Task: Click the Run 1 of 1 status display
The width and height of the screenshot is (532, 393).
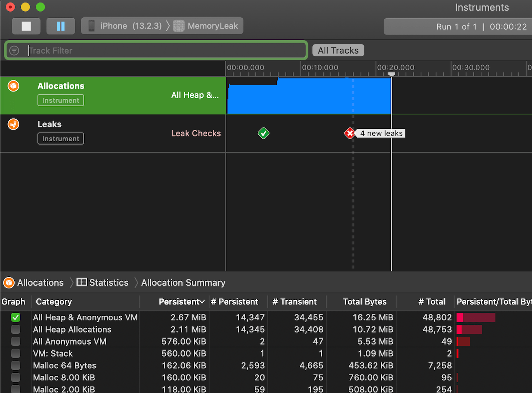Action: 458,26
